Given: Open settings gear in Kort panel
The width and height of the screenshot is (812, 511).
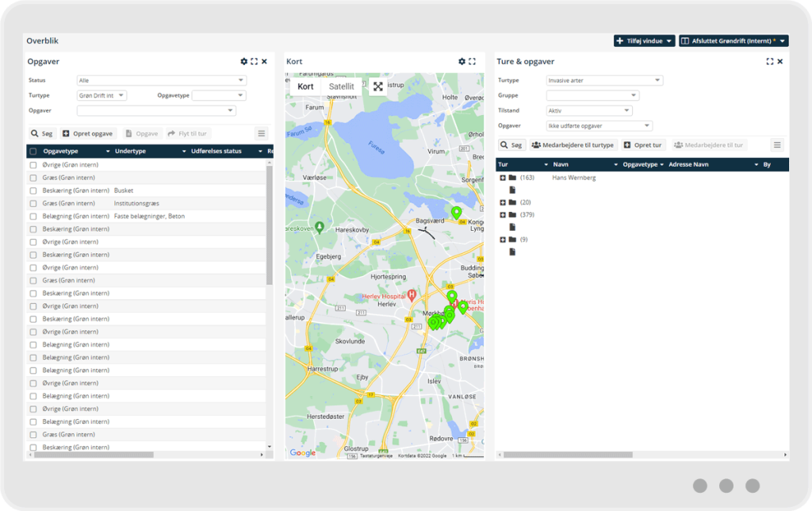Looking at the screenshot, I should click(x=462, y=61).
